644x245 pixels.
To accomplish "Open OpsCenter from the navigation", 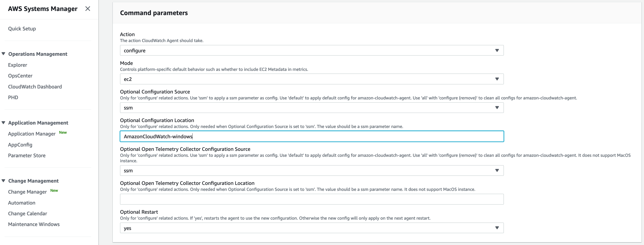I will point(20,76).
